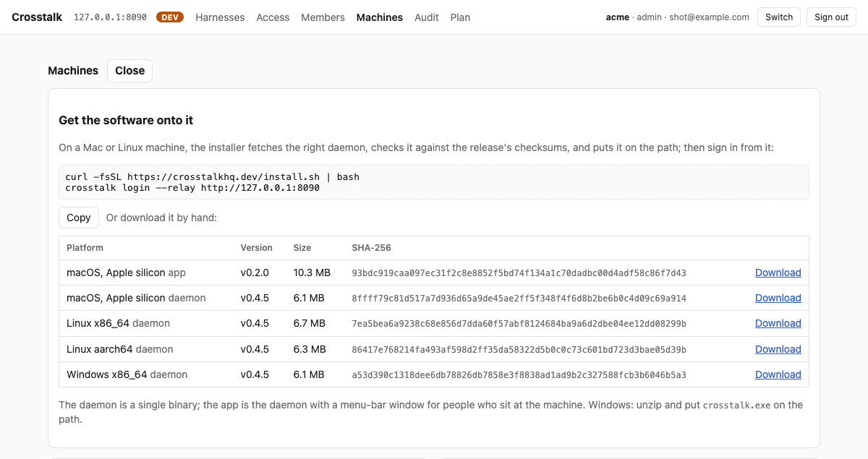This screenshot has height=459, width=868.
Task: Click the 127.0.0.1:8090 host address in header
Action: pos(109,17)
